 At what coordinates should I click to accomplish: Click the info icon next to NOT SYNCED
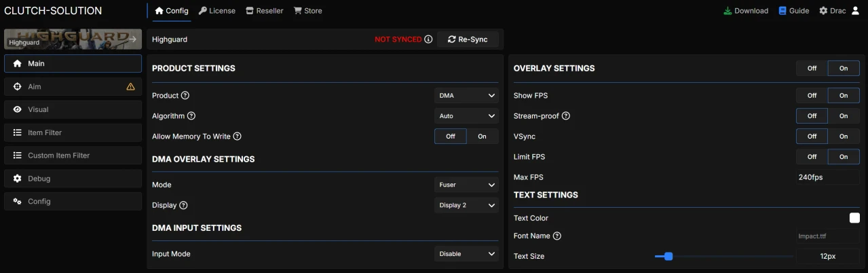coord(428,39)
